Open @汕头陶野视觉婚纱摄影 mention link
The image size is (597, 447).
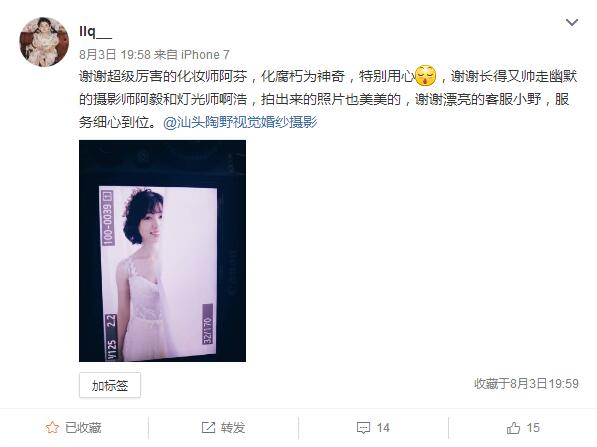coord(240,123)
